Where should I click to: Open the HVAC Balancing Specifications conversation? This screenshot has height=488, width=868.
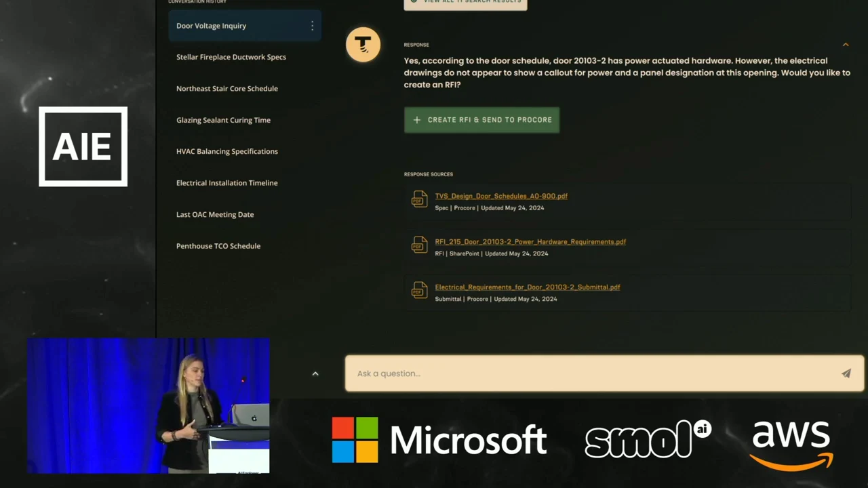click(x=227, y=151)
